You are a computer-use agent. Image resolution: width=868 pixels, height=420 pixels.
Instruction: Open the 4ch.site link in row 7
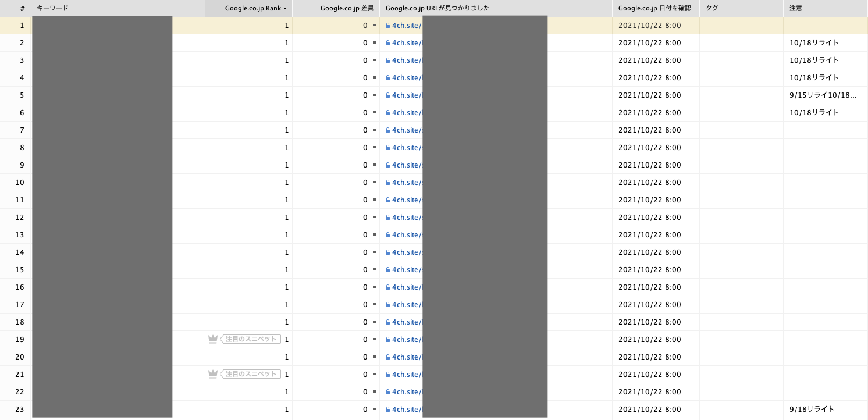point(407,130)
